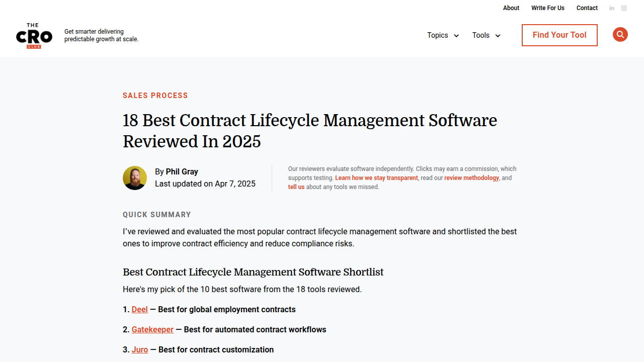Screen dimensions: 644x362
Task: Visit the LinkedIn icon link
Action: point(612,8)
